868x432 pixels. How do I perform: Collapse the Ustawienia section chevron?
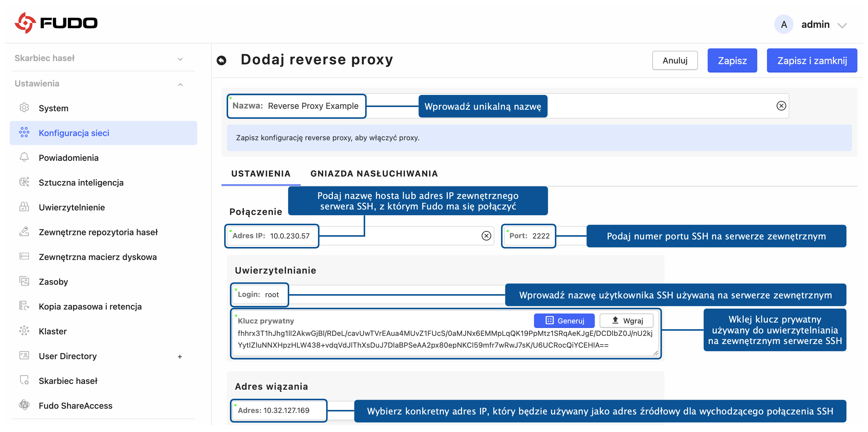click(x=180, y=84)
